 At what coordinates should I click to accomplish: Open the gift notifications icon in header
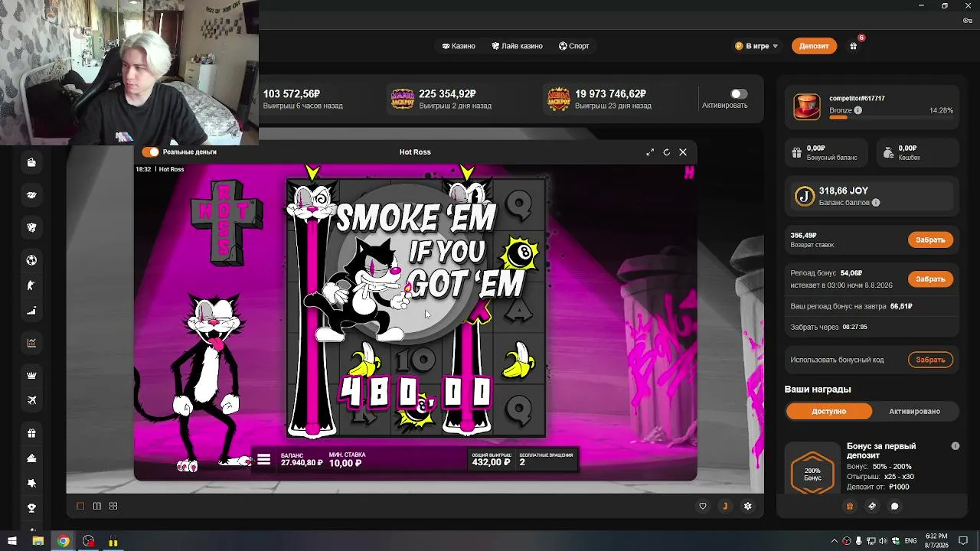(x=854, y=46)
